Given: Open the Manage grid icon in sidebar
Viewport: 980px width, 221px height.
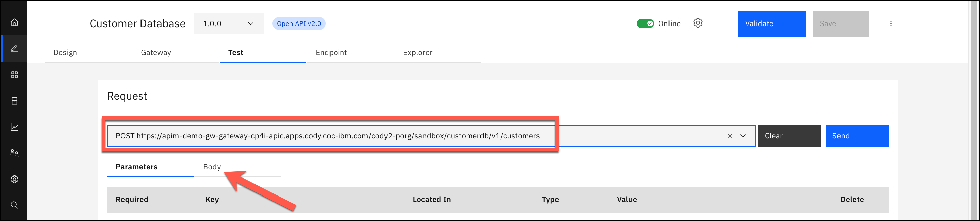Looking at the screenshot, I should coord(14,75).
